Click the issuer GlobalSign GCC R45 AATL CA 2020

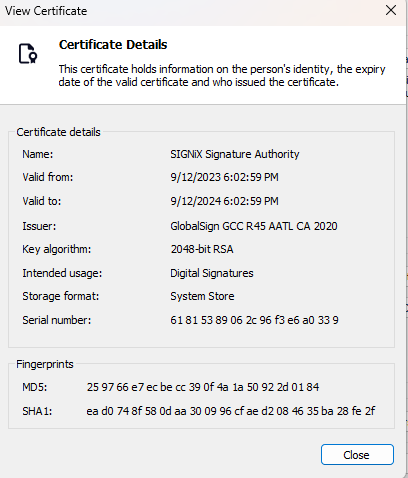click(x=254, y=226)
